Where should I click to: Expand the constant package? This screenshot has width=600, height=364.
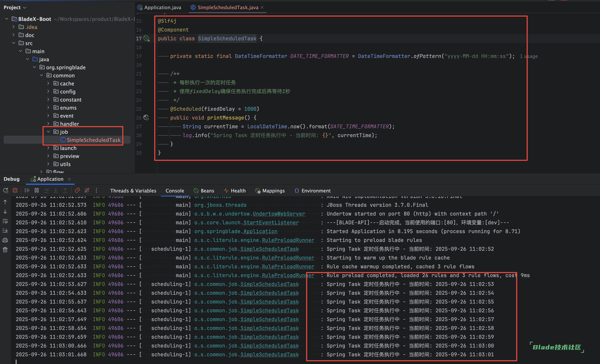(48, 99)
